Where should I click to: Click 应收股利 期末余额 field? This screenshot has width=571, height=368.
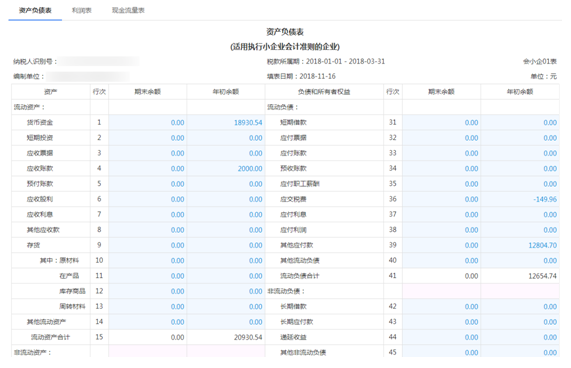(x=147, y=199)
